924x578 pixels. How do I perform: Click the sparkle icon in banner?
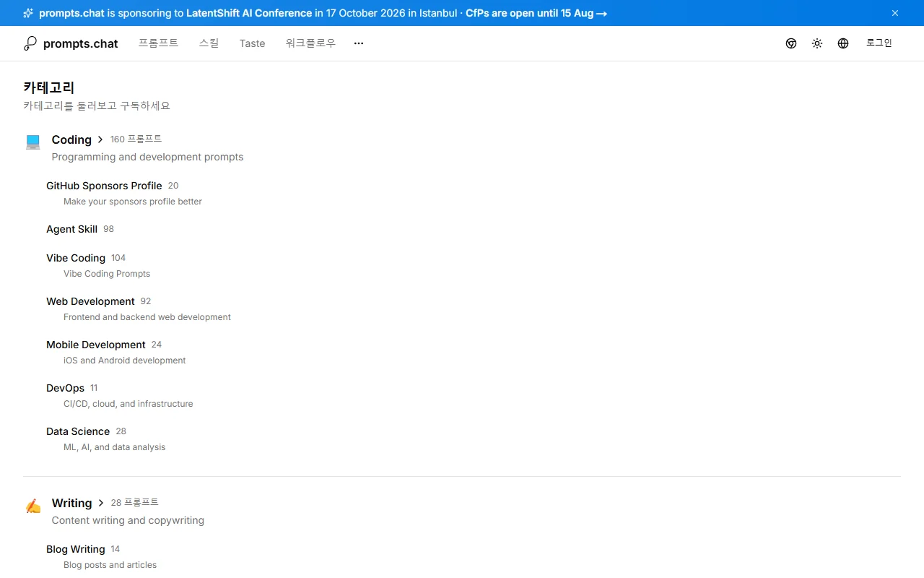tap(28, 13)
